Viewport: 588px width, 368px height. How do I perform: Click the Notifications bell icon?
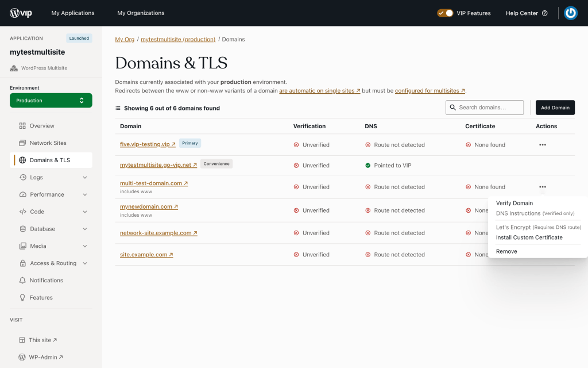click(22, 281)
